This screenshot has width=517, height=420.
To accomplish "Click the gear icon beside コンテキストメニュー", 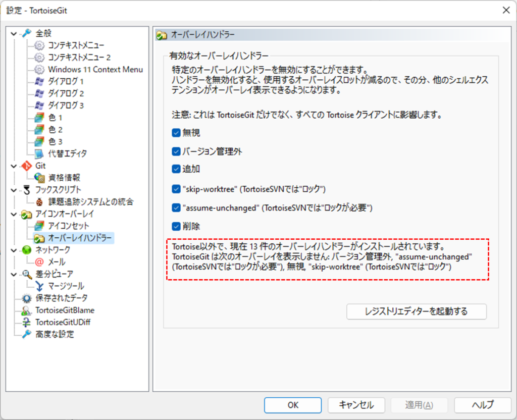I will (39, 45).
